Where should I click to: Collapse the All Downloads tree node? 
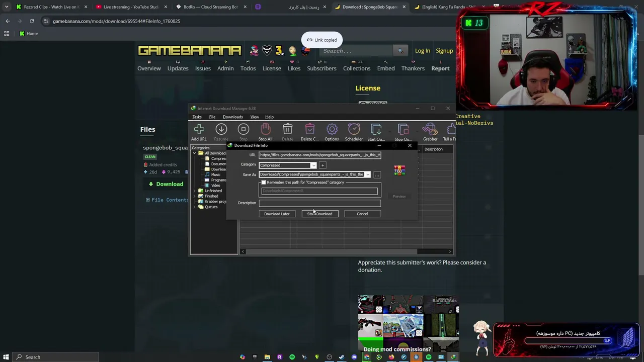pos(195,153)
